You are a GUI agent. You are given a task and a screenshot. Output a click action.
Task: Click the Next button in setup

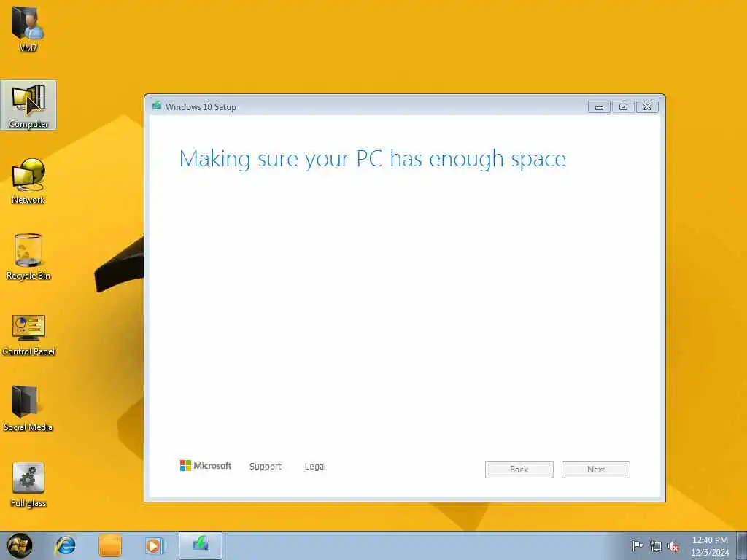595,470
